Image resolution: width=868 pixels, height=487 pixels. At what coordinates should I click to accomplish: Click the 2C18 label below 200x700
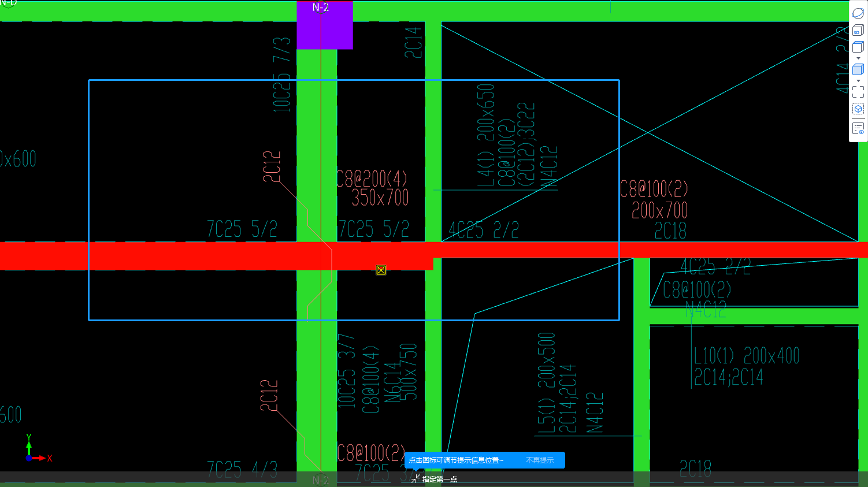coord(670,231)
